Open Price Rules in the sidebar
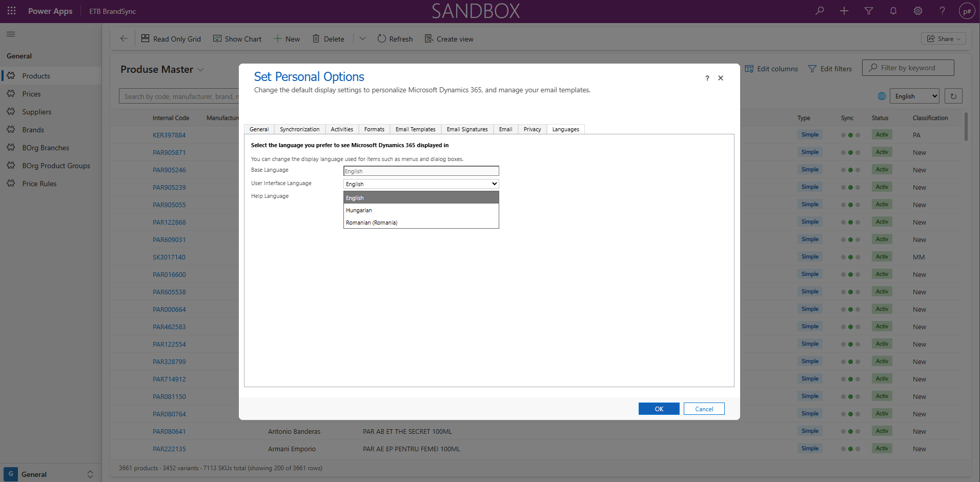This screenshot has height=482, width=980. (x=51, y=184)
